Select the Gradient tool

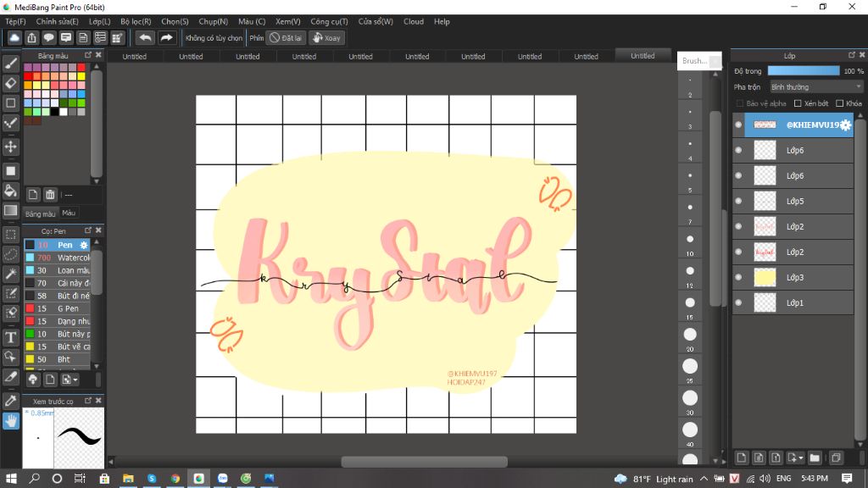click(x=10, y=210)
